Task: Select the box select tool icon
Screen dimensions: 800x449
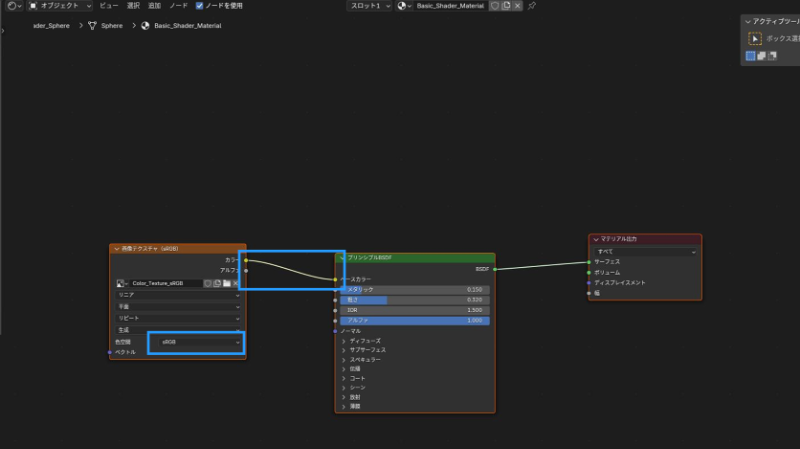Action: click(755, 39)
